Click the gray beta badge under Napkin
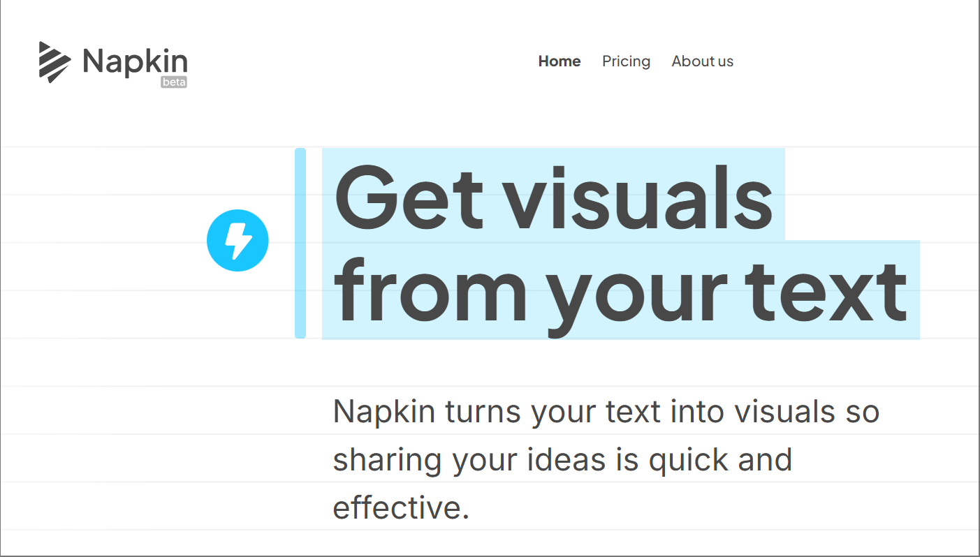Image resolution: width=980 pixels, height=557 pixels. pyautogui.click(x=174, y=82)
